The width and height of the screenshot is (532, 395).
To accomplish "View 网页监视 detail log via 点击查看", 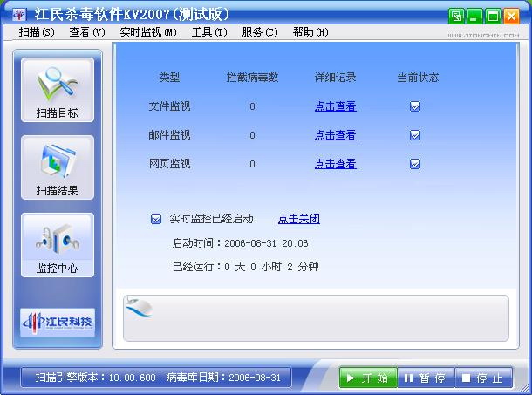I will click(x=336, y=164).
